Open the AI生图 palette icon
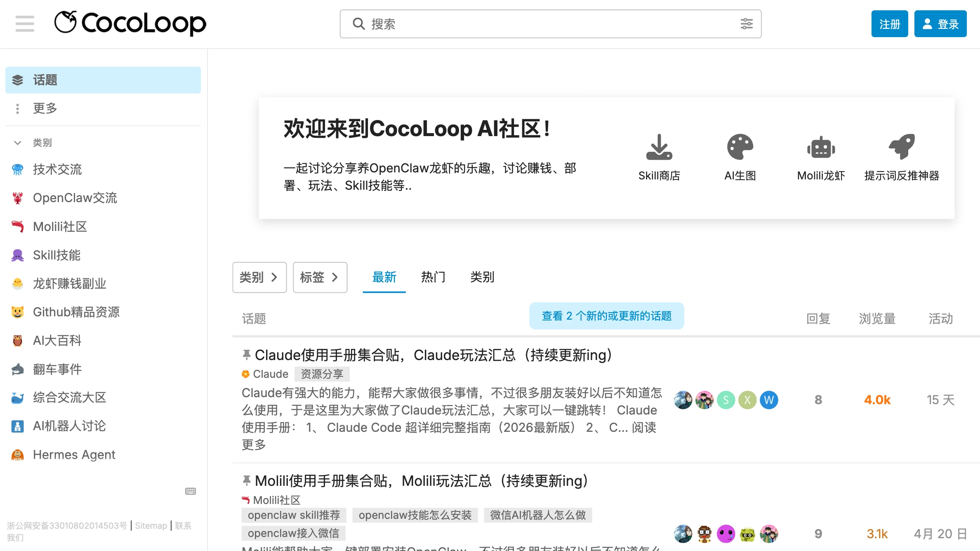The image size is (980, 551). click(740, 147)
